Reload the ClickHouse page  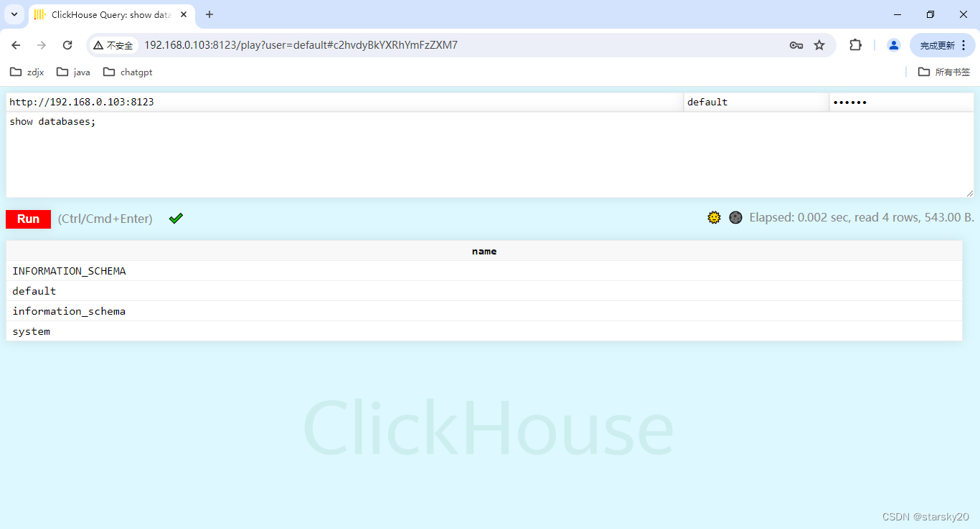[x=67, y=45]
